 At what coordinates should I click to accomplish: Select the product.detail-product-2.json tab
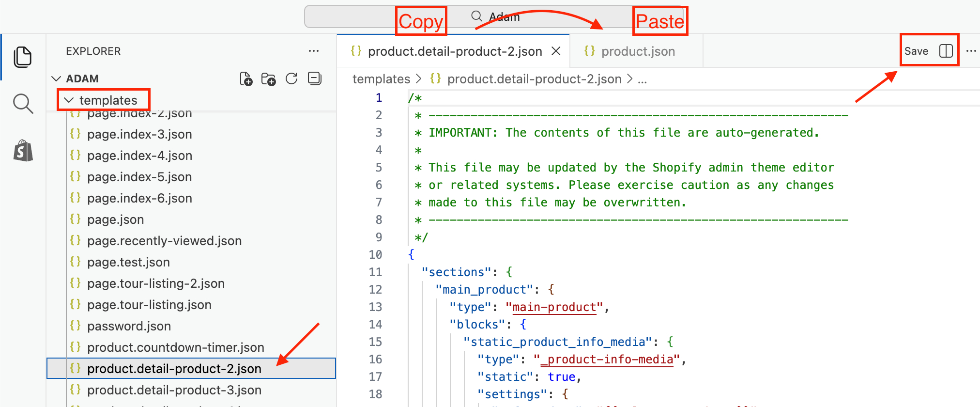coord(454,51)
